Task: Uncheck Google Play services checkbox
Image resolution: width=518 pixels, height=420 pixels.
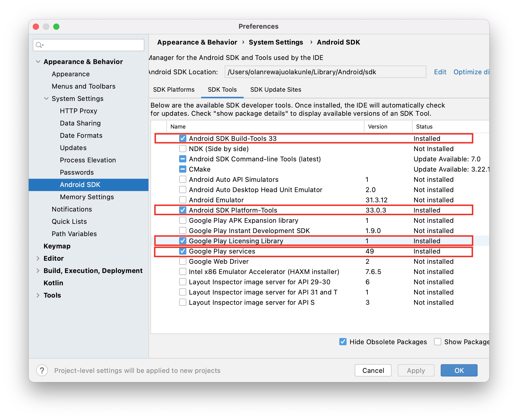Action: click(182, 251)
